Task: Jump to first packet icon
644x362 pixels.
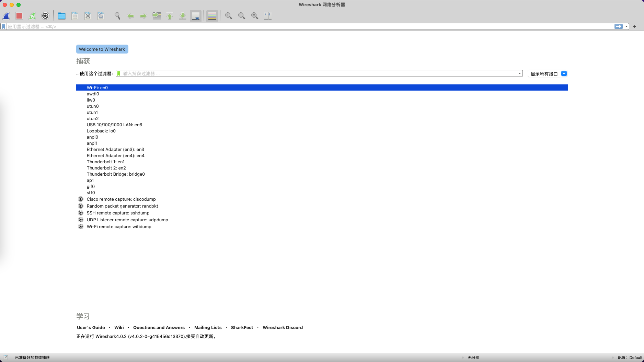Action: click(170, 16)
